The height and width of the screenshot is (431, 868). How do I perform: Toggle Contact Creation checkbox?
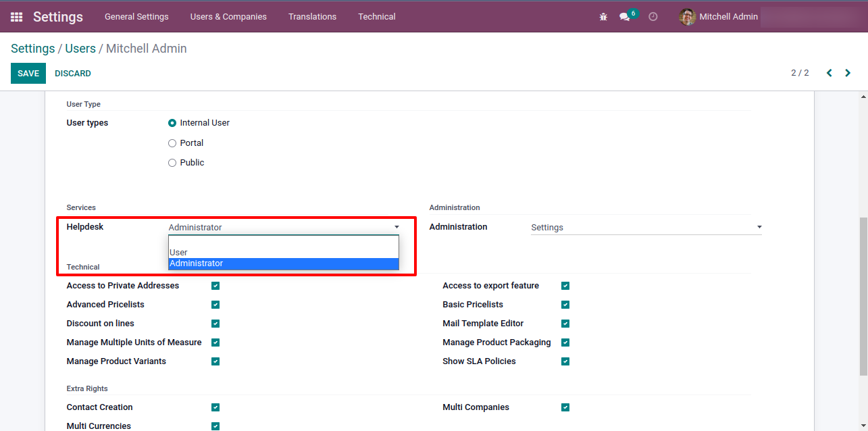(215, 407)
